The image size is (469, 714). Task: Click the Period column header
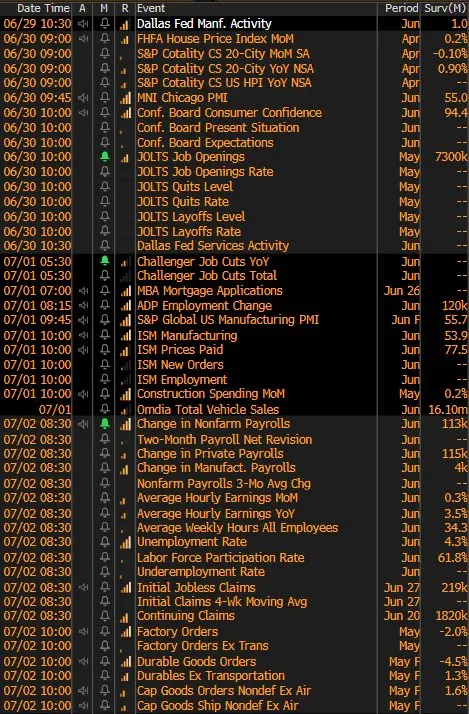click(401, 8)
